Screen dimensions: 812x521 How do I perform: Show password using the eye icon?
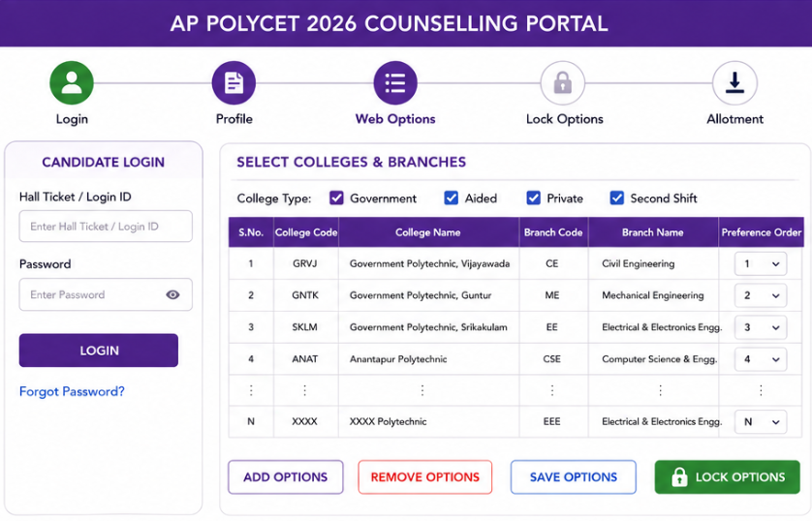[173, 294]
